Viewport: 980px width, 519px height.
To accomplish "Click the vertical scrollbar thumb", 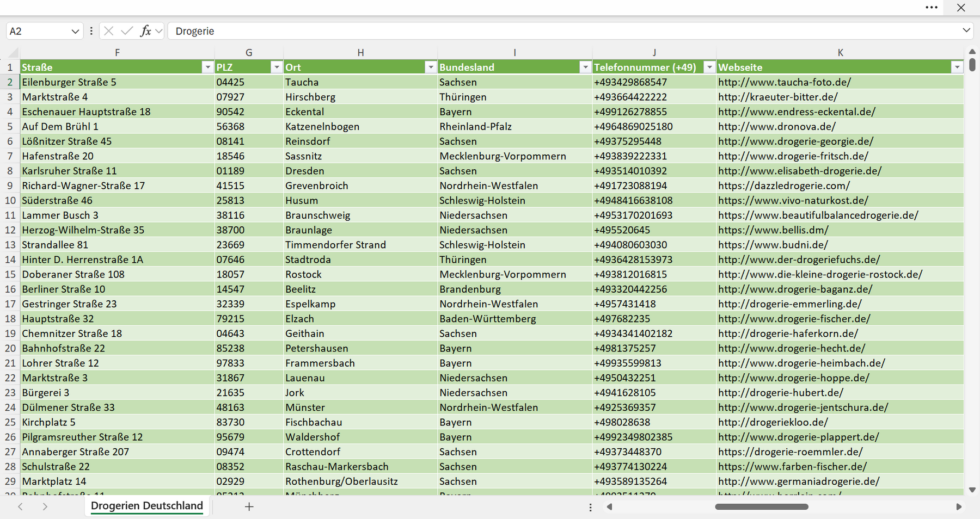I will pos(972,65).
